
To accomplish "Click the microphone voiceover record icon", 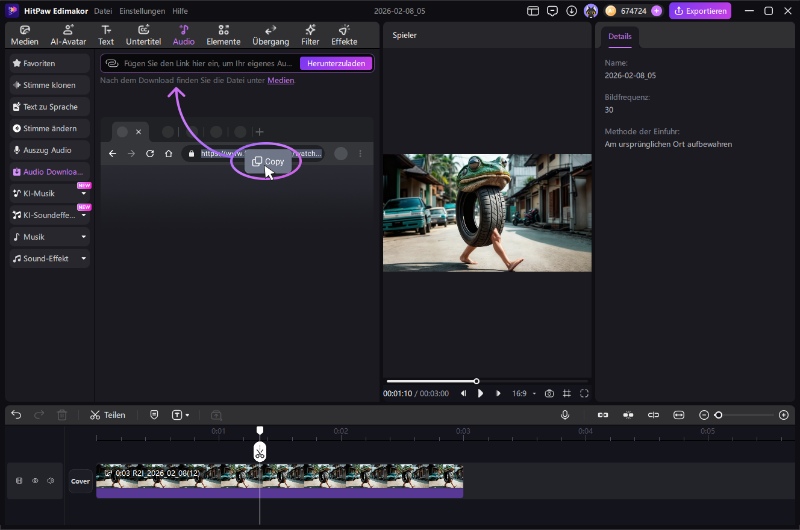I will tap(565, 414).
